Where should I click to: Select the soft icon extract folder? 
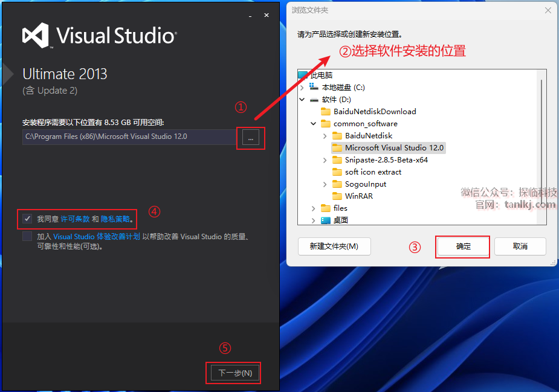tap(373, 172)
